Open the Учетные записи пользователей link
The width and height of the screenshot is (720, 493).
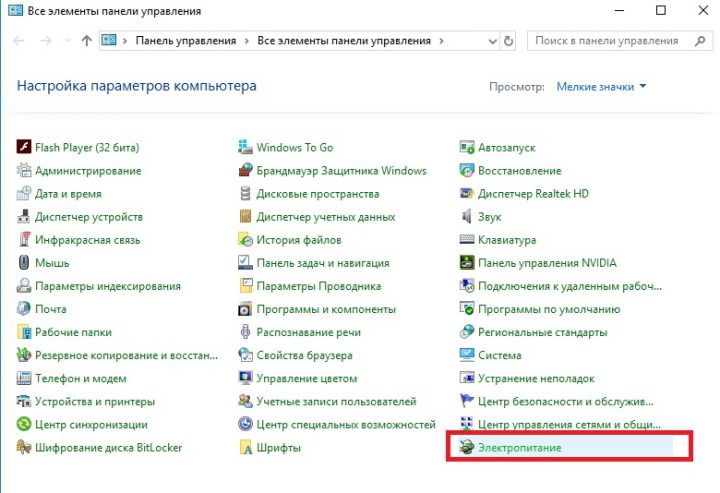pyautogui.click(x=336, y=401)
